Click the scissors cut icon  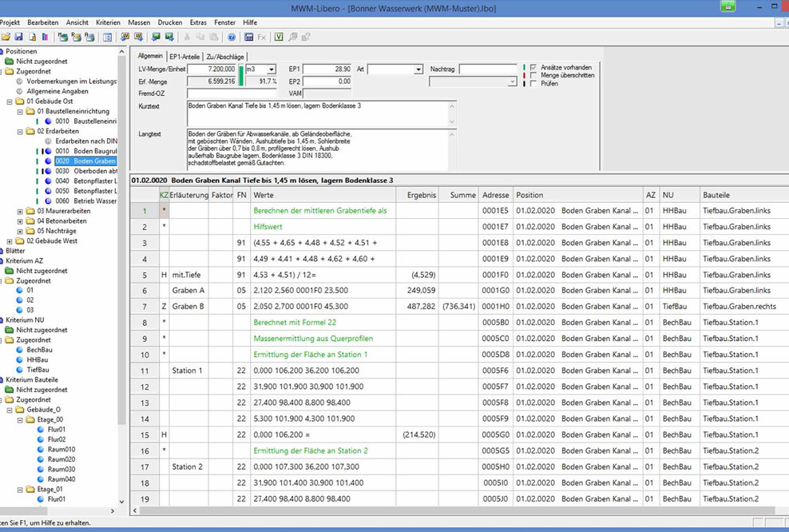(188, 37)
